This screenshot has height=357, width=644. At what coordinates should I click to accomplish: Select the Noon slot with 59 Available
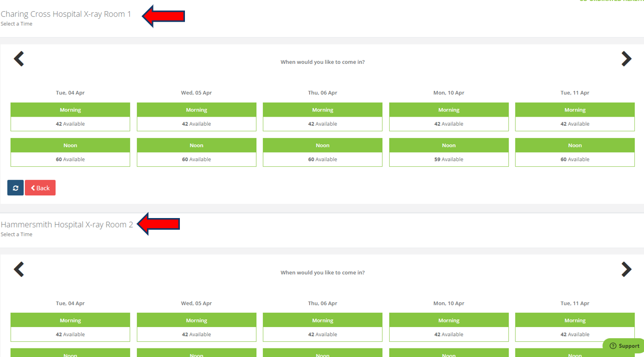coord(449,152)
